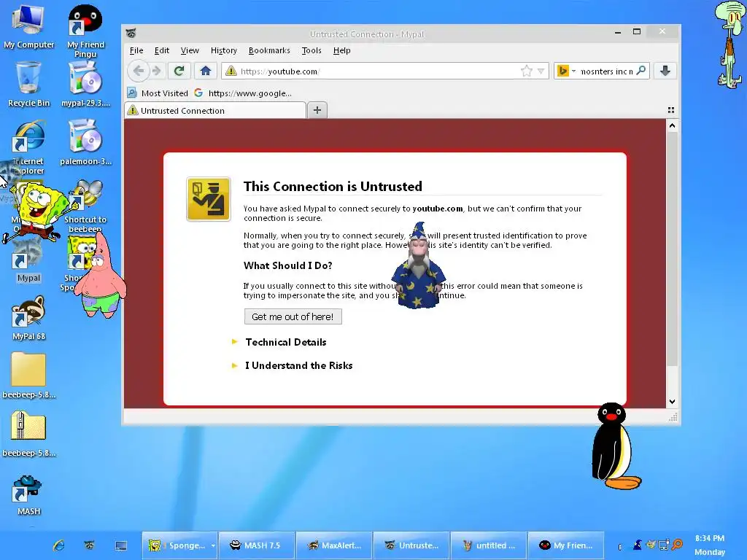Click the search magnifier in the search box

pos(641,71)
